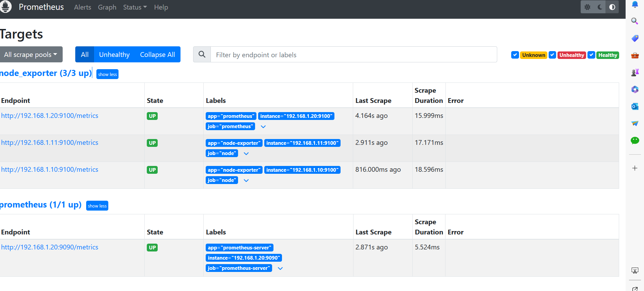Uncheck the Unhealthy state filter checkbox
This screenshot has width=644, height=291.
point(552,55)
